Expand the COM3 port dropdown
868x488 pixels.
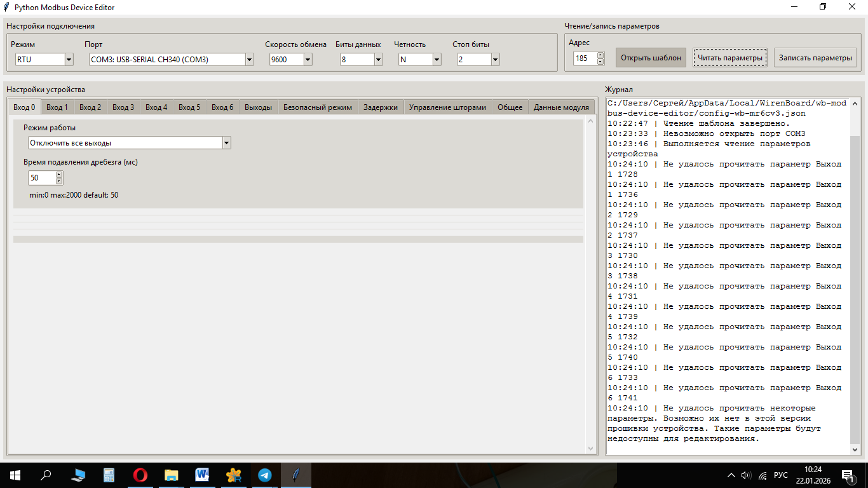(249, 60)
